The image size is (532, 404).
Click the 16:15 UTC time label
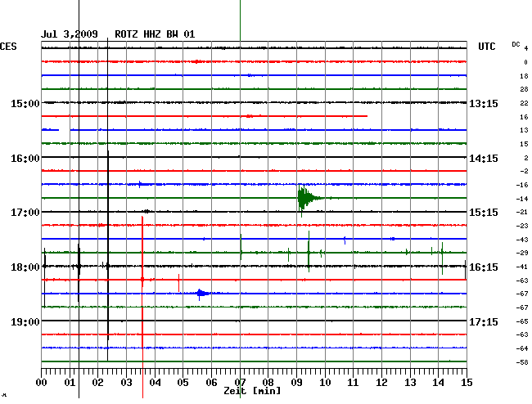tap(484, 267)
